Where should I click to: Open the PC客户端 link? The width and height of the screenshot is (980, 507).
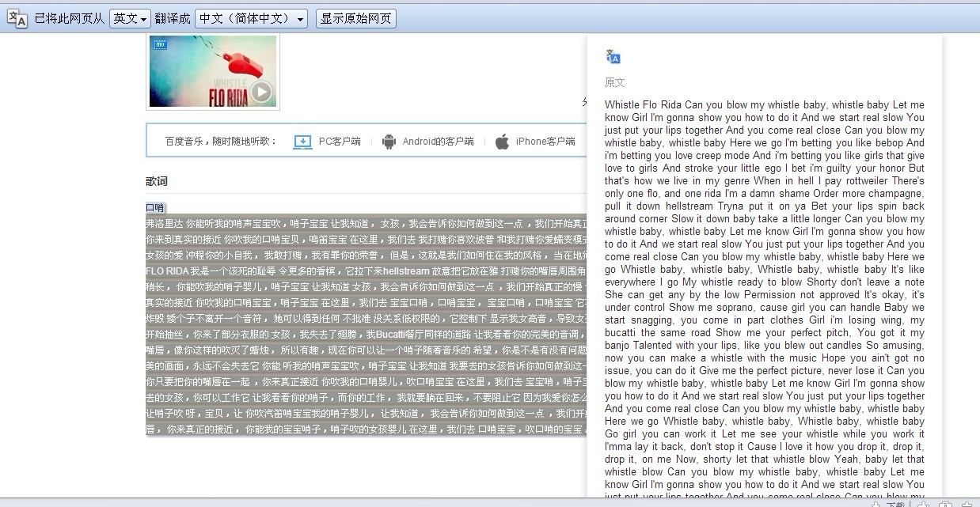tap(340, 142)
